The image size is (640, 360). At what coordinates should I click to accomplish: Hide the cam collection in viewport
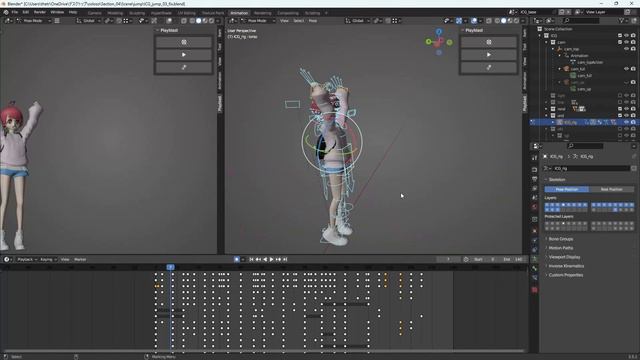click(627, 42)
